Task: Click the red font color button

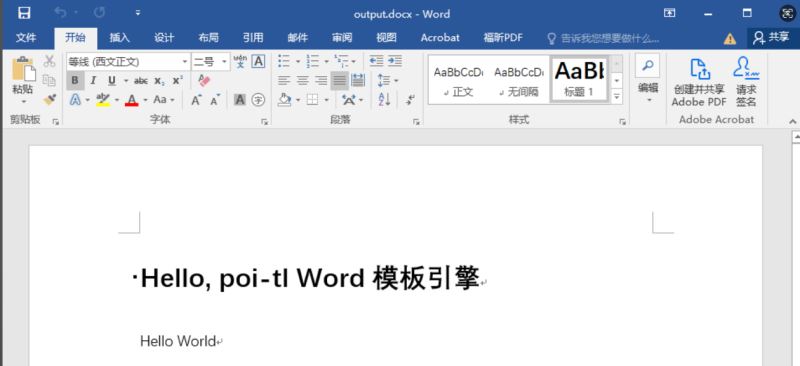Action: click(132, 100)
